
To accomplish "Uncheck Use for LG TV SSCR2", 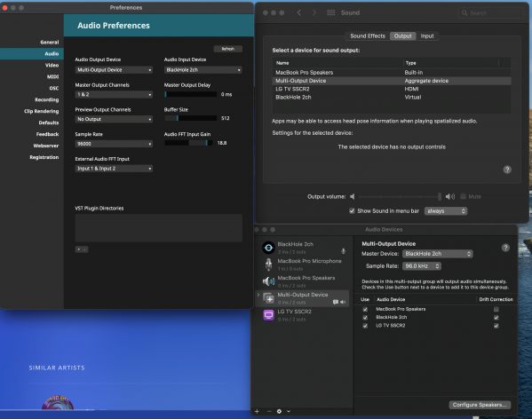I will [365, 326].
